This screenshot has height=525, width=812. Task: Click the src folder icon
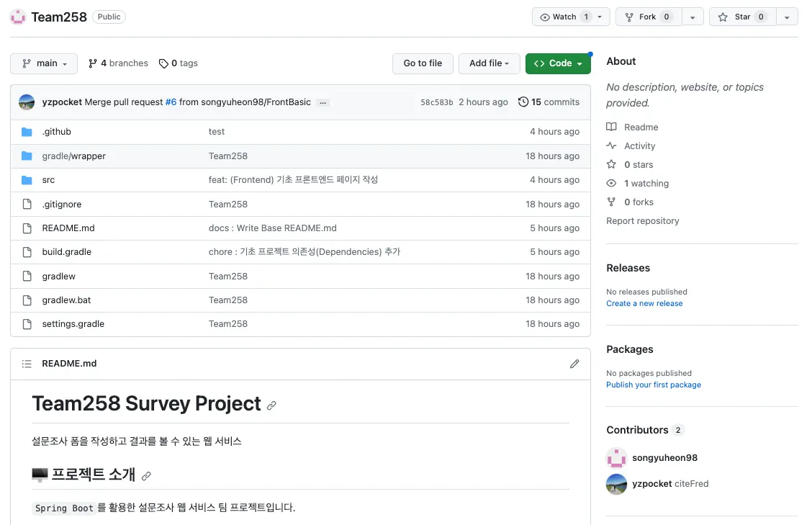coord(27,180)
